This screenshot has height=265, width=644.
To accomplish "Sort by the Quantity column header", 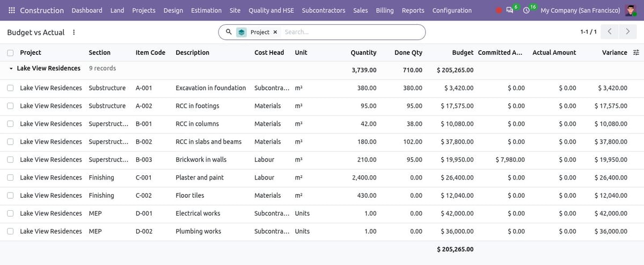I will (363, 53).
